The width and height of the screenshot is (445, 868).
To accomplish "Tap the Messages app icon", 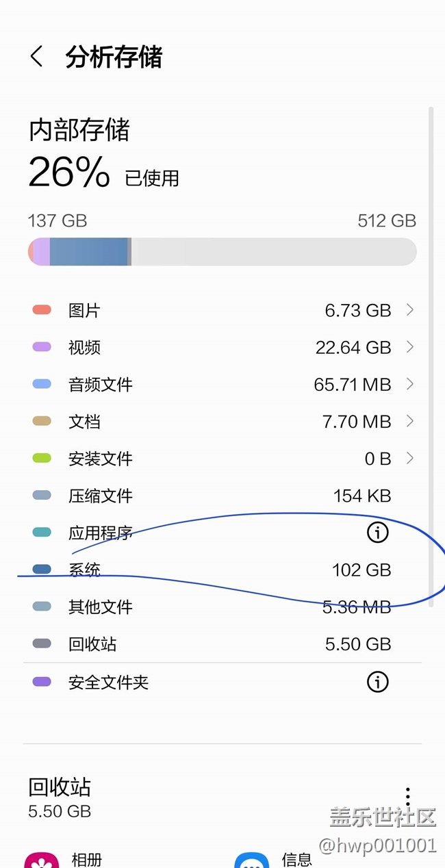I will (251, 860).
